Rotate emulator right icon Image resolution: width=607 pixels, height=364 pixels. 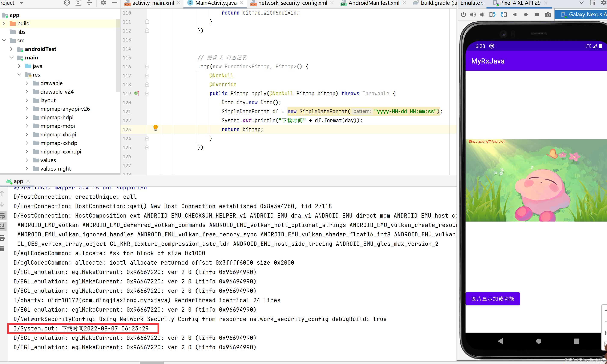(504, 15)
